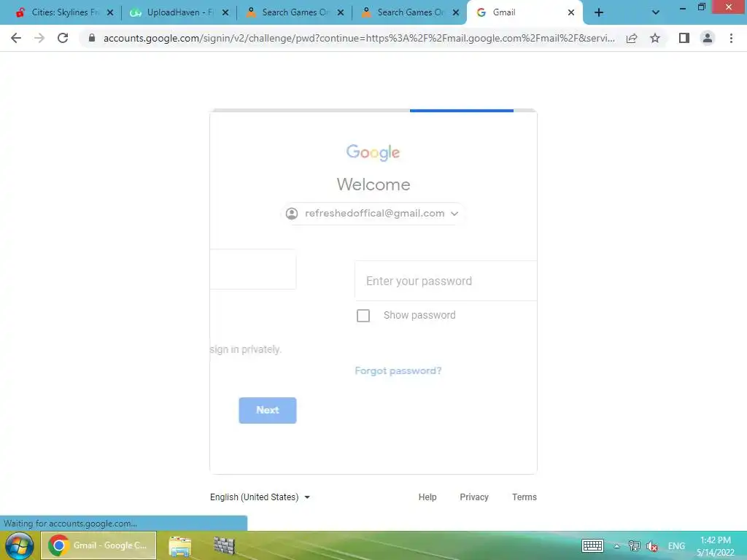Focus the Enter your password field
Screen dimensions: 747x560
[x=446, y=281]
